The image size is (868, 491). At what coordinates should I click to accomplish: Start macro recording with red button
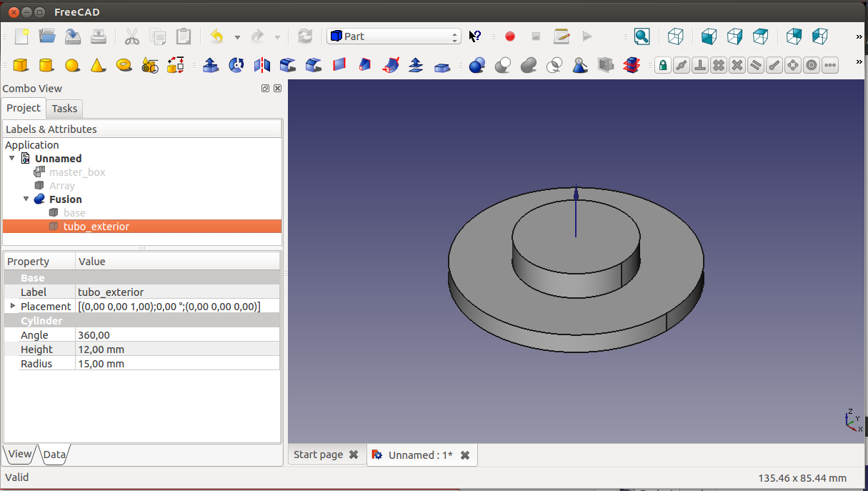[x=510, y=36]
